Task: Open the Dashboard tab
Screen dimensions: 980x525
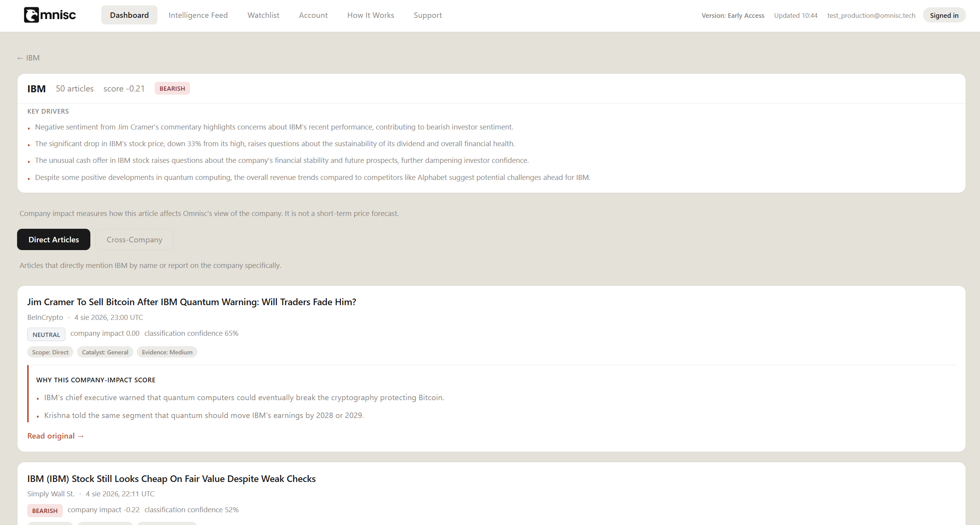Action: (x=129, y=15)
